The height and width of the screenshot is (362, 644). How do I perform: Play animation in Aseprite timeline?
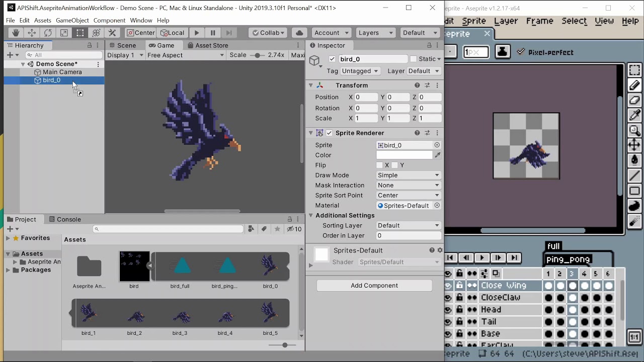tap(481, 257)
